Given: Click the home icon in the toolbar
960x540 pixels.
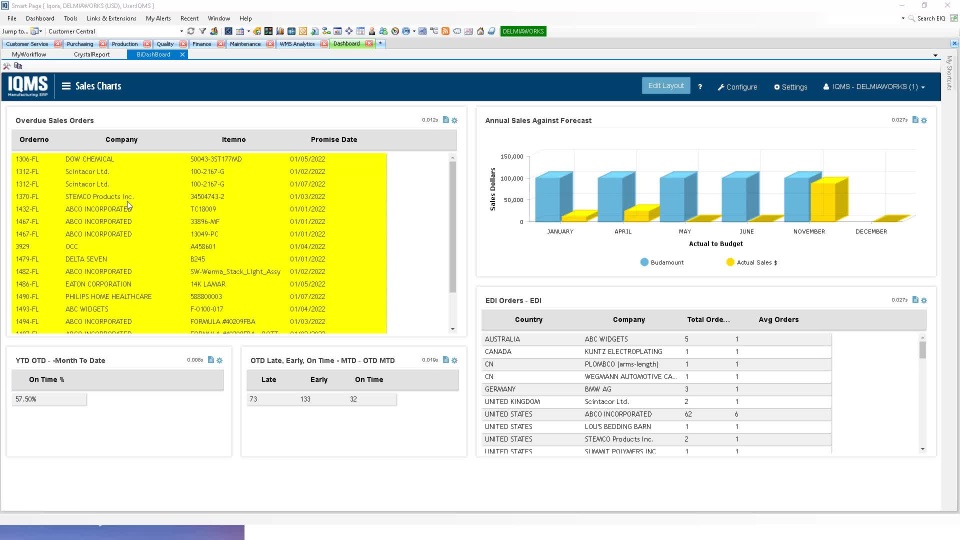Looking at the screenshot, I should point(481,31).
